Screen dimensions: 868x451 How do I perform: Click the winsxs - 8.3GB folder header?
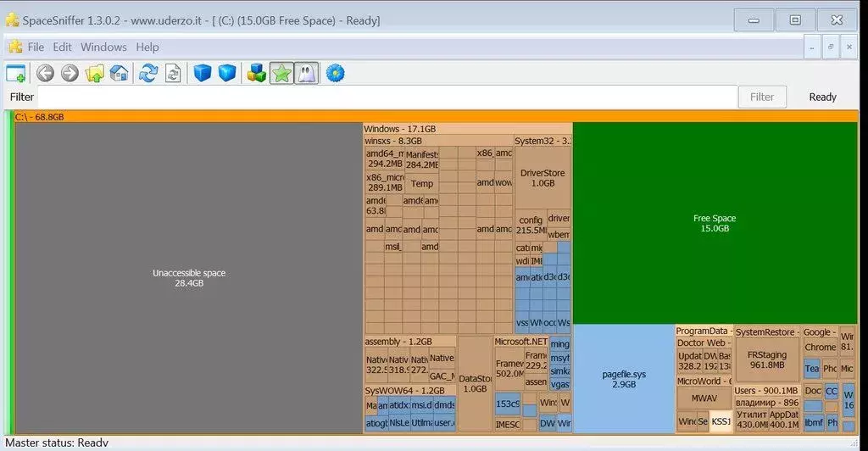coord(438,141)
